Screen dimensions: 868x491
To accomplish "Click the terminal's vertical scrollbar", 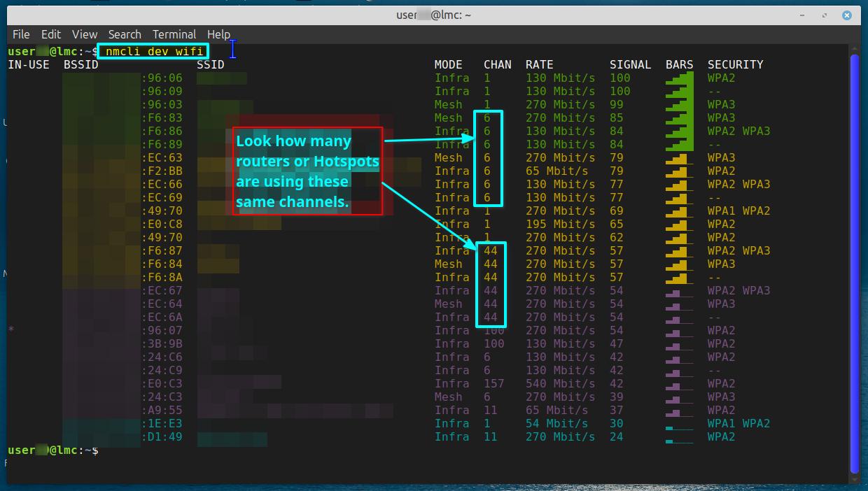I will pos(854,262).
